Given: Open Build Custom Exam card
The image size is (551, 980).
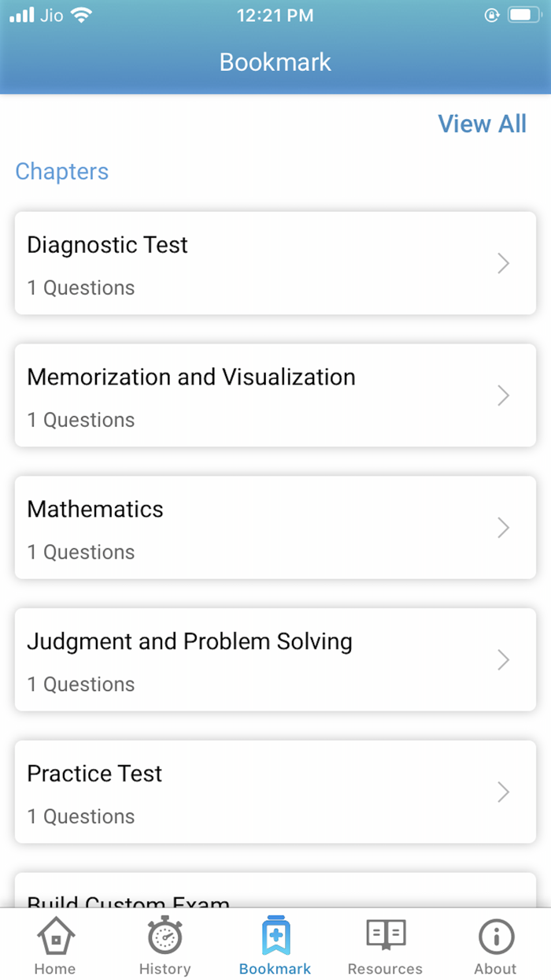Looking at the screenshot, I should (x=275, y=898).
